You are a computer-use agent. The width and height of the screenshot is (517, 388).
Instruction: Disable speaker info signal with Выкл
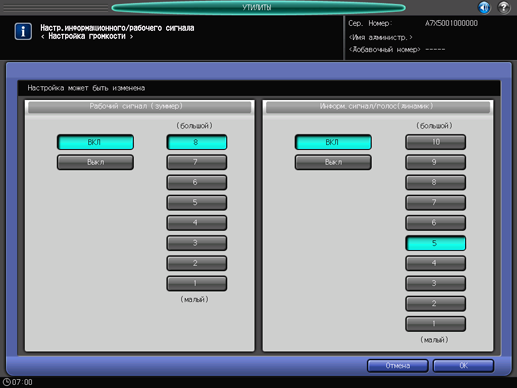tap(333, 162)
